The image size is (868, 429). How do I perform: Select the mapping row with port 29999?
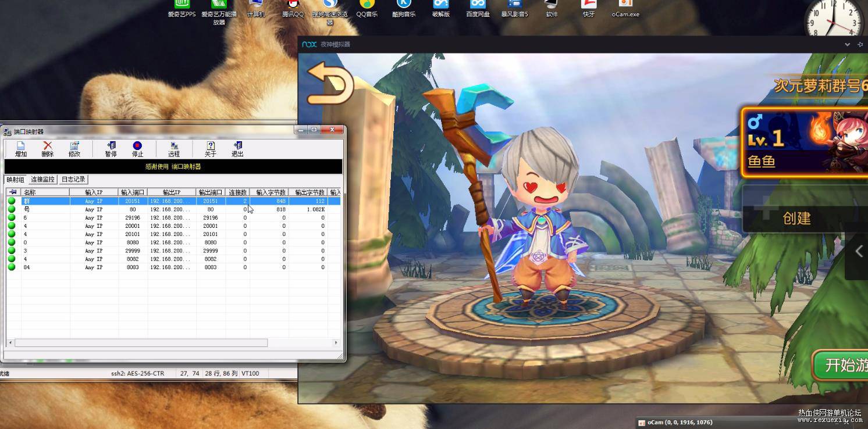pyautogui.click(x=173, y=251)
